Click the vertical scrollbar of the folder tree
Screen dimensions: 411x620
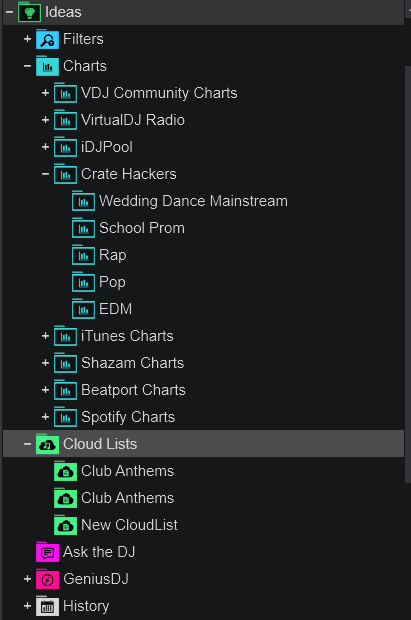coord(408,274)
